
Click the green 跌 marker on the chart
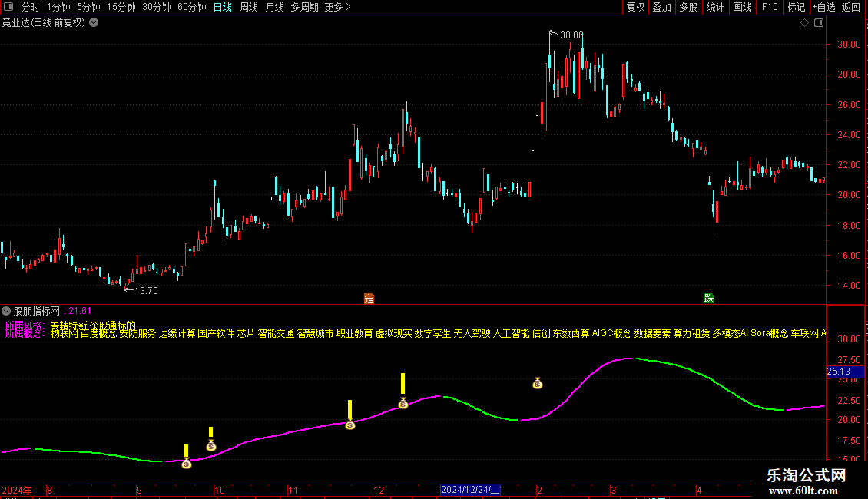point(708,298)
